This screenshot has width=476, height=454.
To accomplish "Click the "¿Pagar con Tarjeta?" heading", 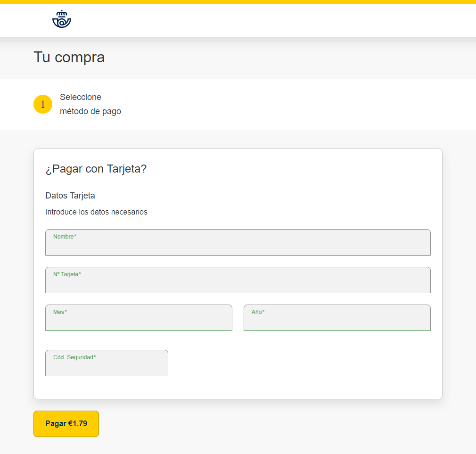I will coord(96,169).
